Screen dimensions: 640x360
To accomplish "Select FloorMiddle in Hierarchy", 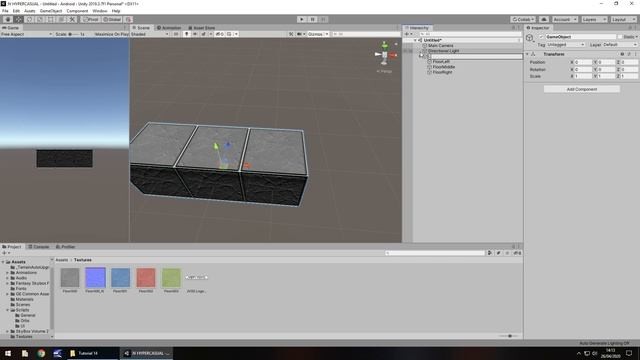I will pyautogui.click(x=443, y=67).
